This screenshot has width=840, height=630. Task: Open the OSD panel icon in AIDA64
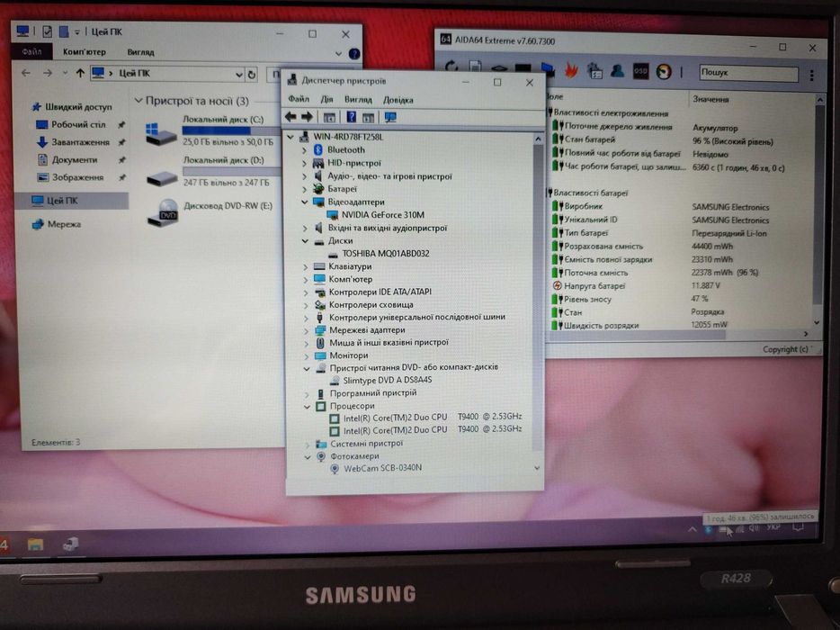click(x=640, y=71)
